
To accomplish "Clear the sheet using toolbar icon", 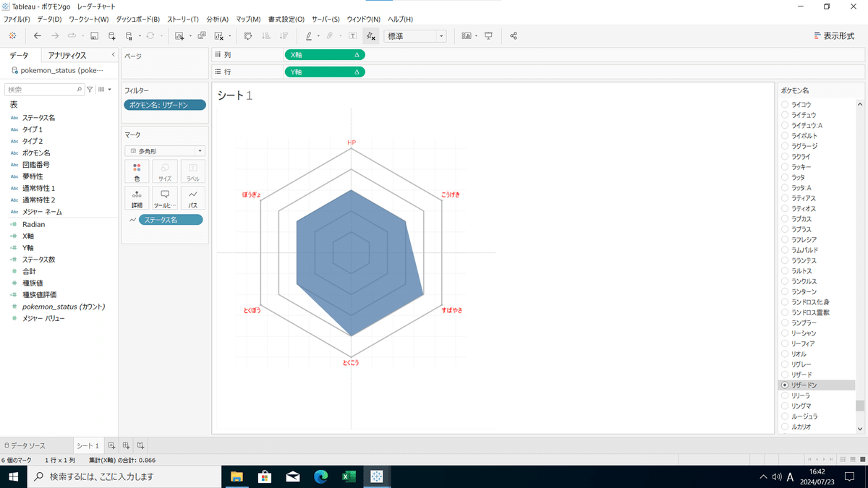I will click(219, 35).
